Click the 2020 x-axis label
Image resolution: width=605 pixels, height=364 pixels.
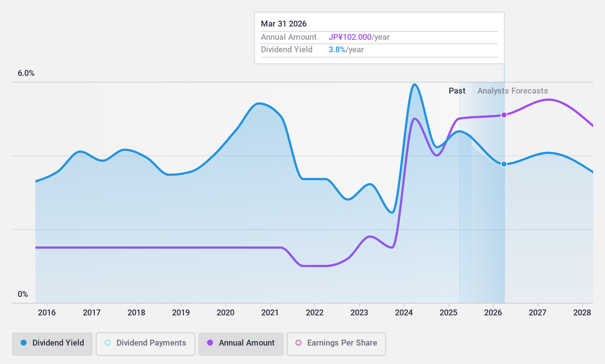[225, 313]
